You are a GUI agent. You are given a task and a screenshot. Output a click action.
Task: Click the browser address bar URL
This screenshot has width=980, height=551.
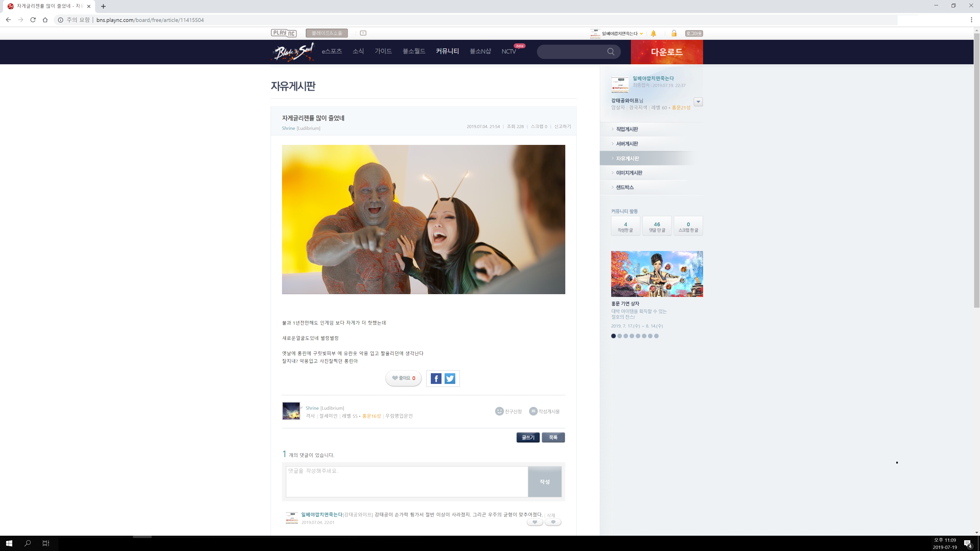pos(150,20)
